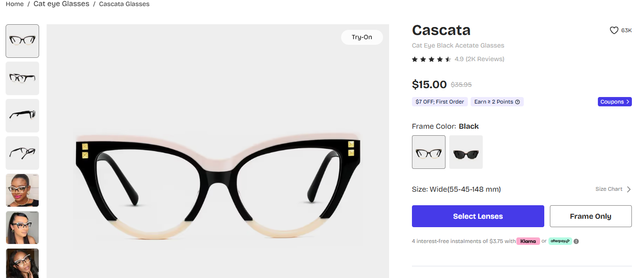
Task: Click the Afterpay payment icon
Action: pyautogui.click(x=560, y=241)
